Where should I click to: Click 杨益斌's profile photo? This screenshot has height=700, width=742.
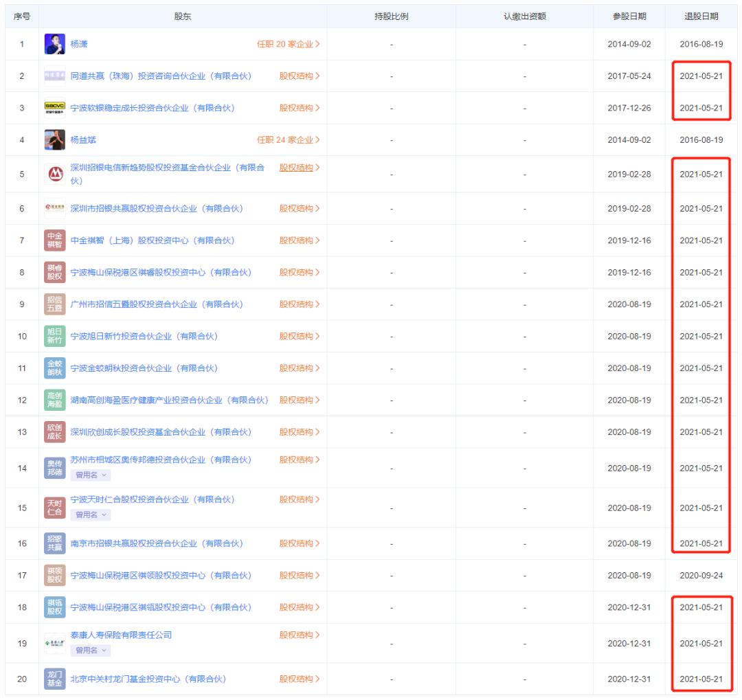[x=54, y=139]
